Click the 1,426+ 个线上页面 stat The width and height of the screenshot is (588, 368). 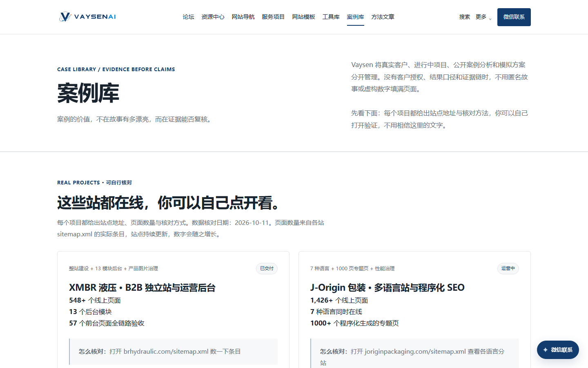339,300
